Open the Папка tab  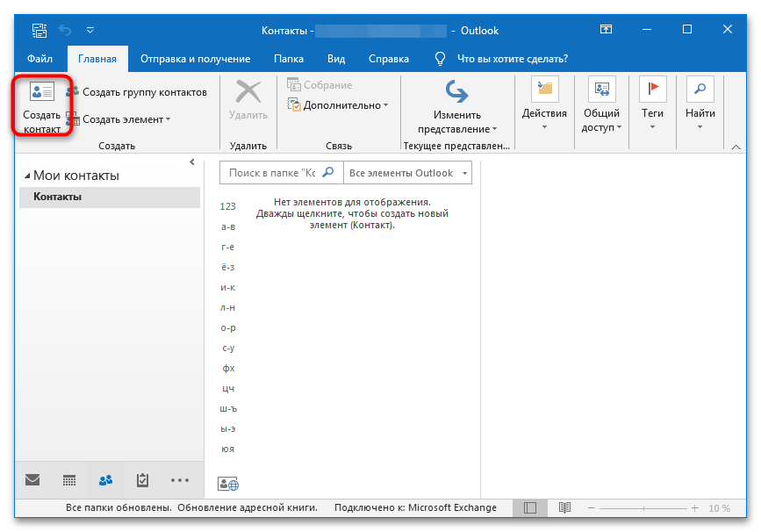(289, 59)
